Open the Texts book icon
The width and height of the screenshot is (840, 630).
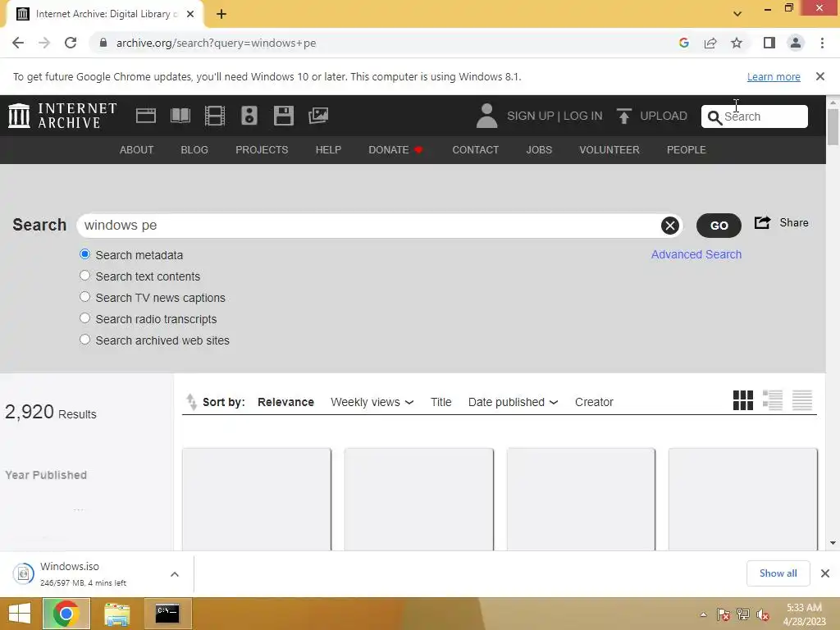pos(180,116)
